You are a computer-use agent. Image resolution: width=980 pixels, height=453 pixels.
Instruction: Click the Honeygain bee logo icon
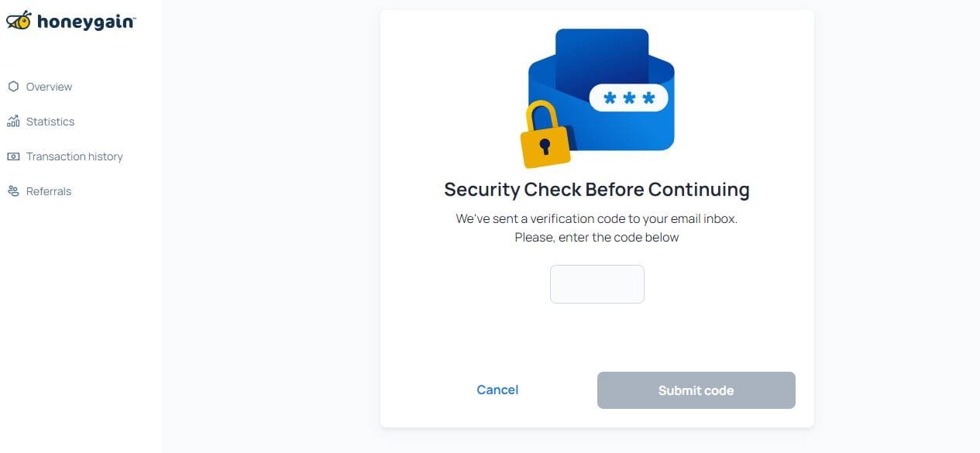click(x=19, y=21)
